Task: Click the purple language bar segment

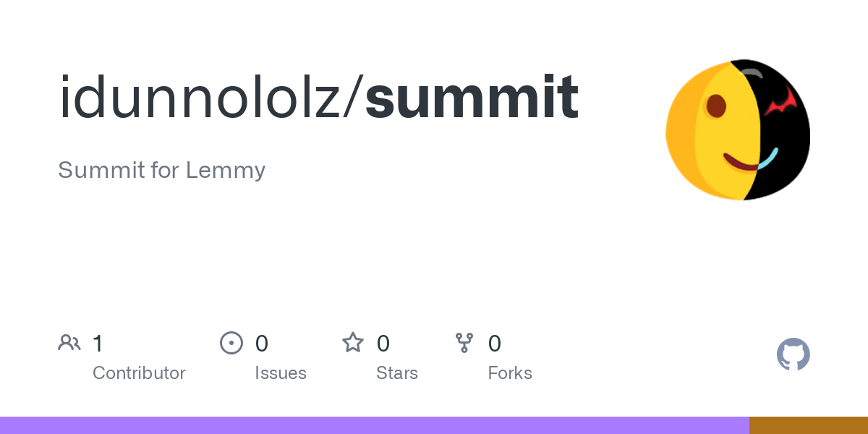Action: click(x=374, y=425)
